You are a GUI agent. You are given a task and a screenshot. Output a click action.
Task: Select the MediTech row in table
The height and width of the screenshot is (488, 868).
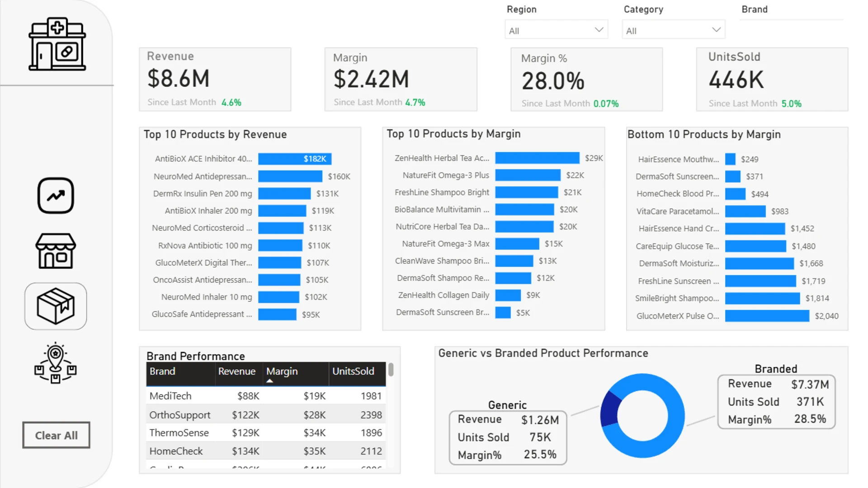coord(266,396)
